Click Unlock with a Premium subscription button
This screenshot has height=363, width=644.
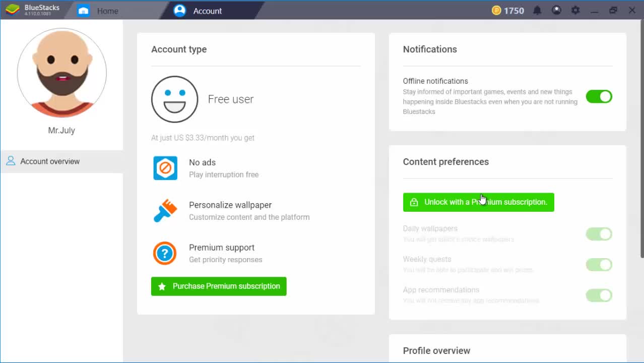[478, 202]
